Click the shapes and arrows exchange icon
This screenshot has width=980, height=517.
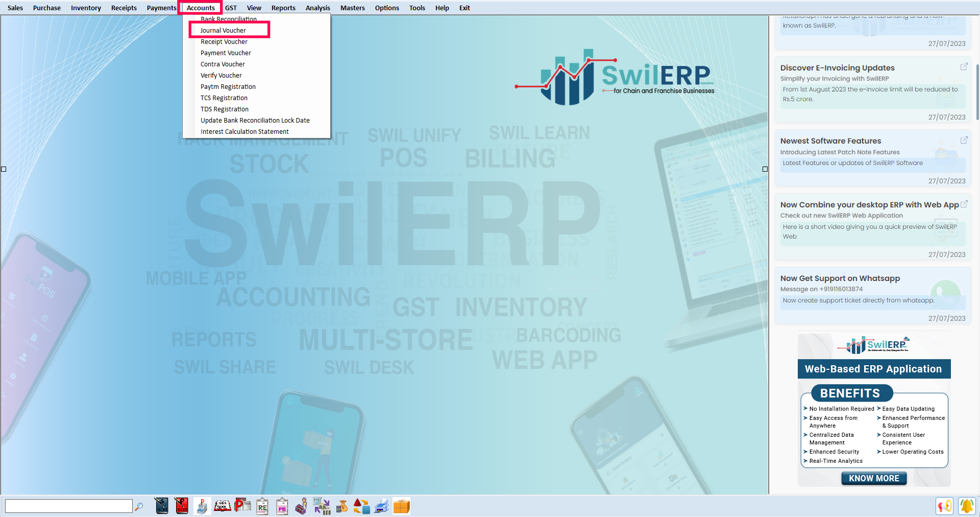[x=361, y=506]
